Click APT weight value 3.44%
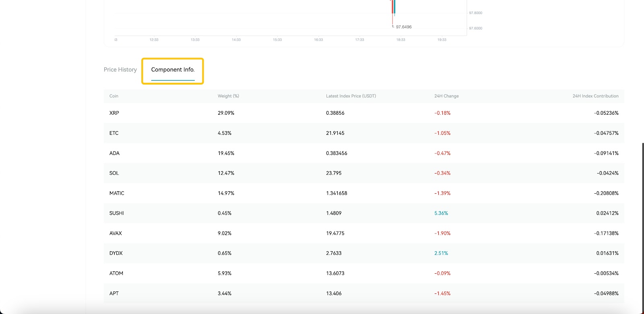Screen dimensions: 644x314 tap(225, 293)
